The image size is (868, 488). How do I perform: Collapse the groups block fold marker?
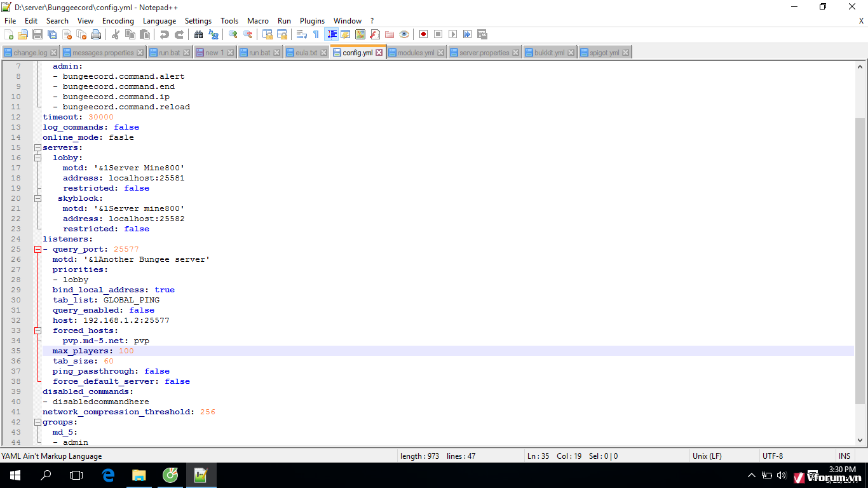(x=37, y=422)
